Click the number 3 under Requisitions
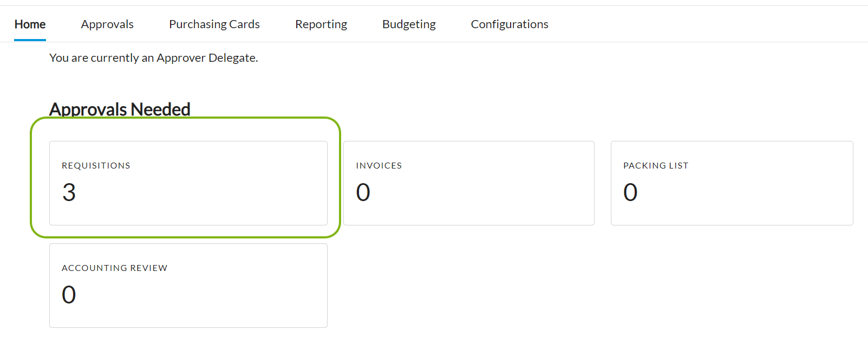The height and width of the screenshot is (349, 868). [x=69, y=192]
